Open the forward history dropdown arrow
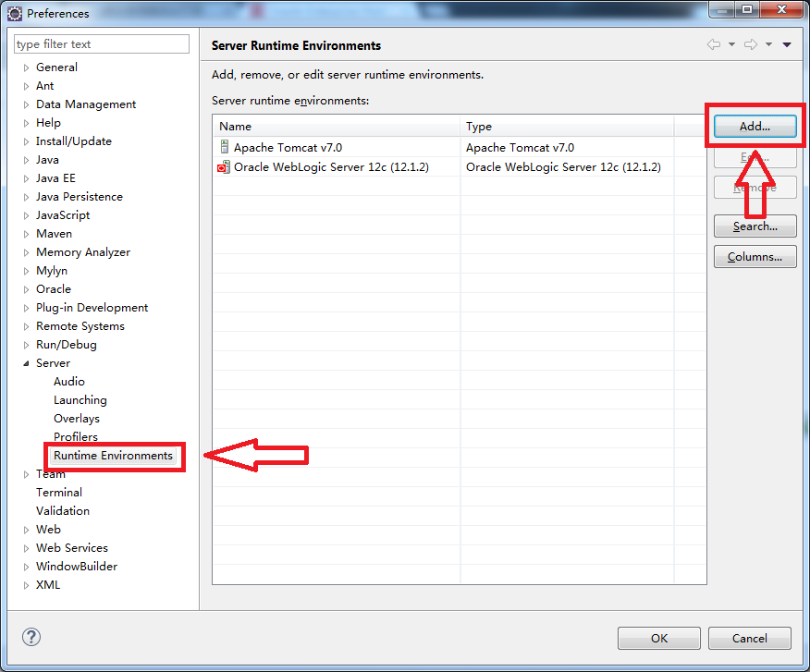 768,44
